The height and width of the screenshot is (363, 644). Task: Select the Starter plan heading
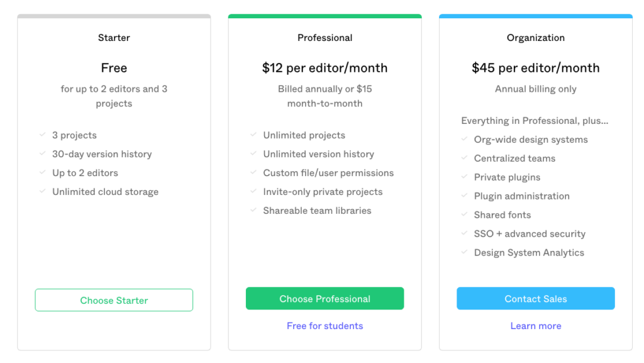point(114,38)
